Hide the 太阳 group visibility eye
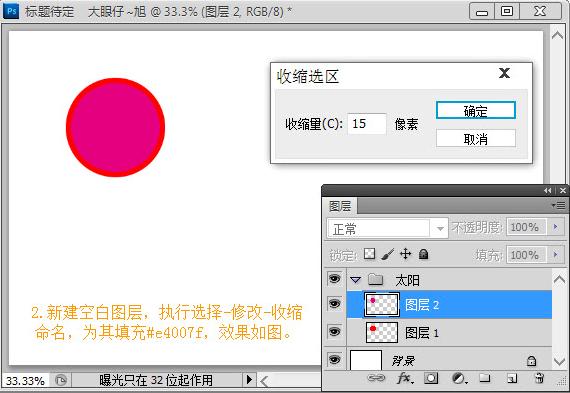Viewport: 570px width, 393px height. click(x=334, y=279)
